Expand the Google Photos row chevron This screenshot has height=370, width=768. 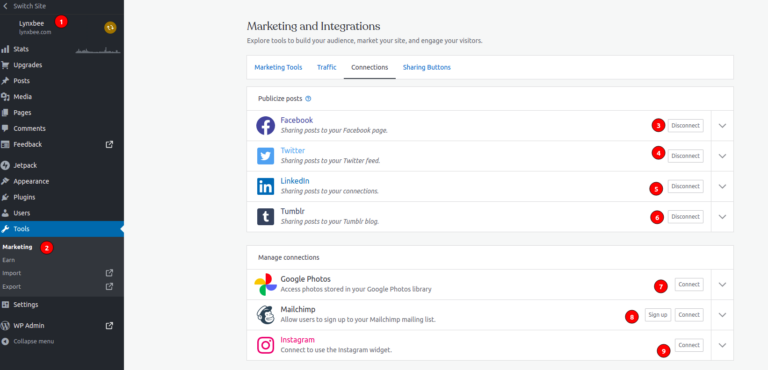click(722, 285)
